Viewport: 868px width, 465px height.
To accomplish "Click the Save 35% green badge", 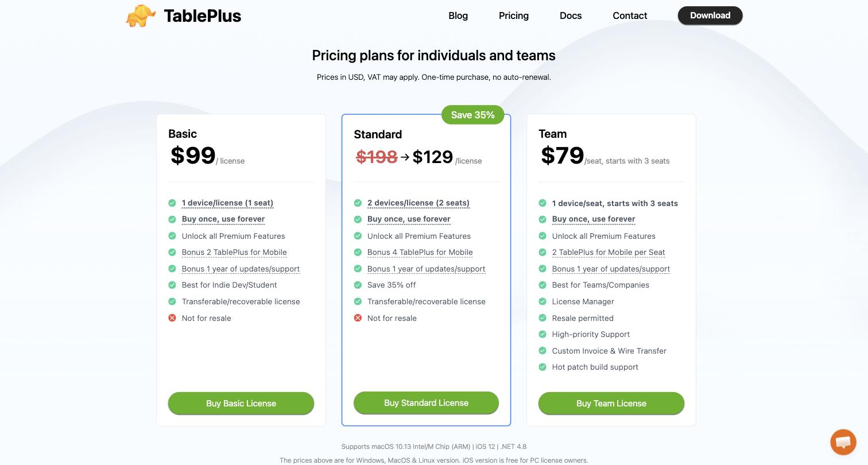I will pyautogui.click(x=472, y=115).
